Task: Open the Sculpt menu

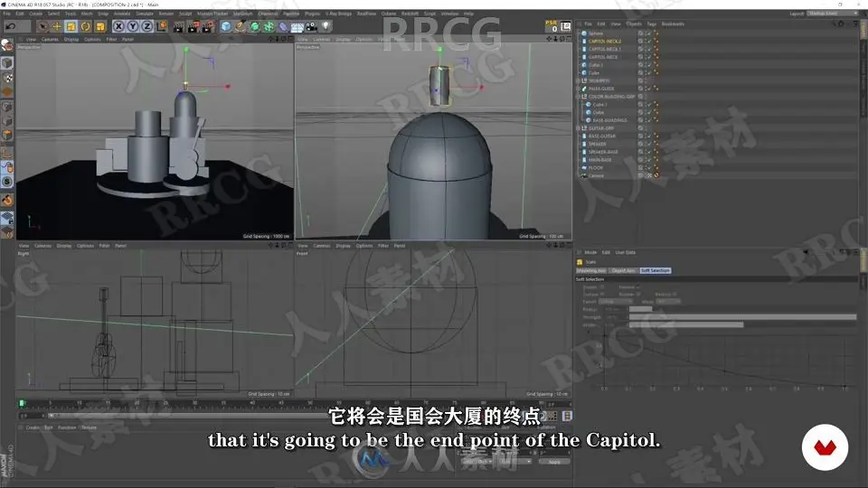Action: point(185,14)
